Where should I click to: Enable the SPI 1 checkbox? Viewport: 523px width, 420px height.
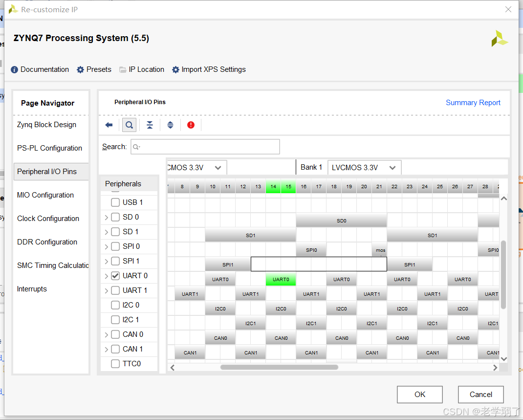(115, 261)
